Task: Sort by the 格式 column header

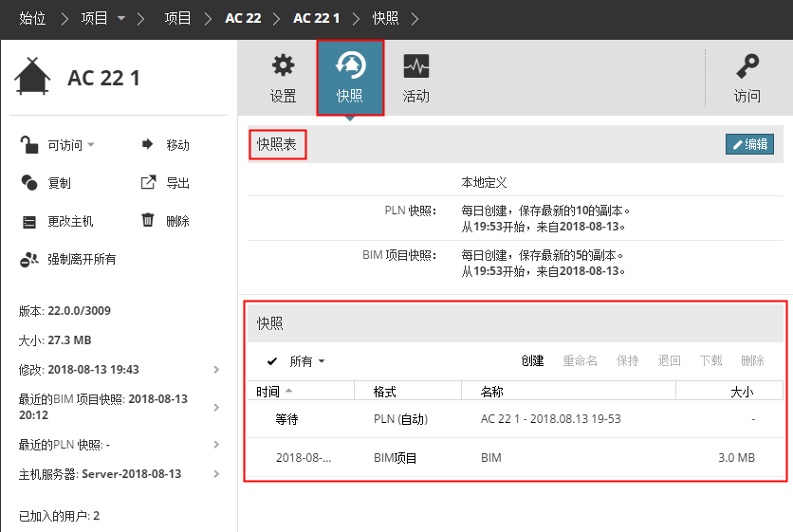Action: pos(408,392)
